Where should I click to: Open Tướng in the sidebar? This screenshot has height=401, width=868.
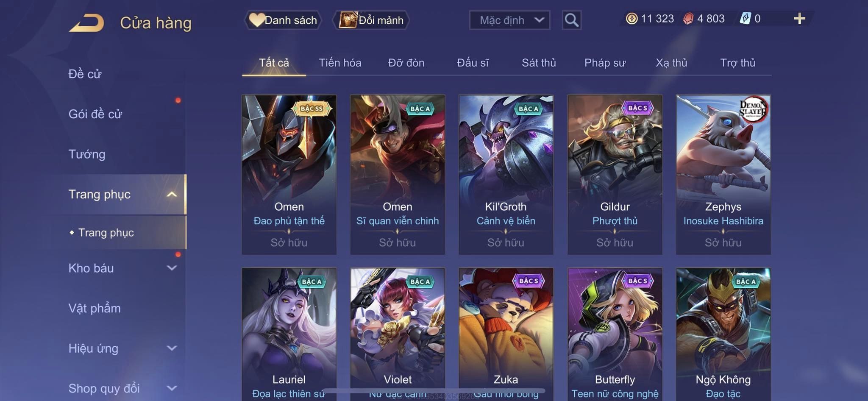point(87,154)
